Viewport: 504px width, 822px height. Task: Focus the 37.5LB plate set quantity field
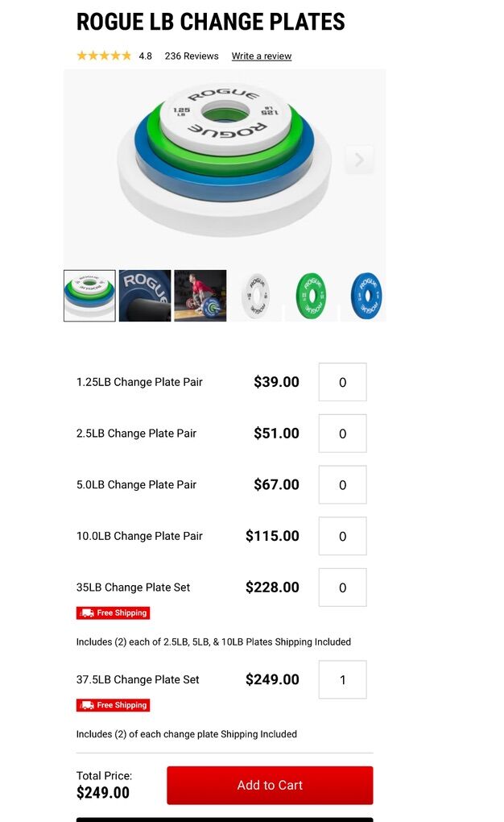point(342,679)
